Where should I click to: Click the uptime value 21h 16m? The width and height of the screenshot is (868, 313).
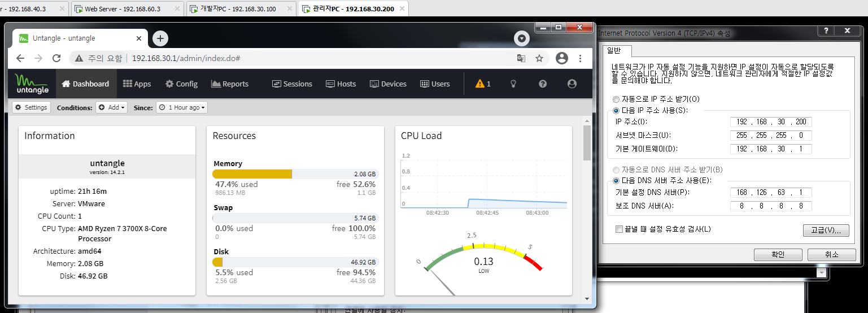point(93,191)
